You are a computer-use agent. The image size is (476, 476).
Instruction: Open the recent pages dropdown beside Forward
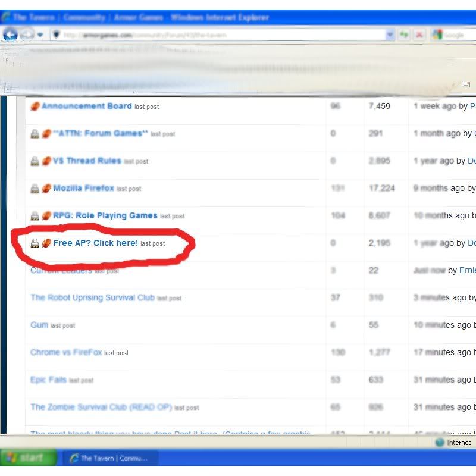(x=40, y=35)
